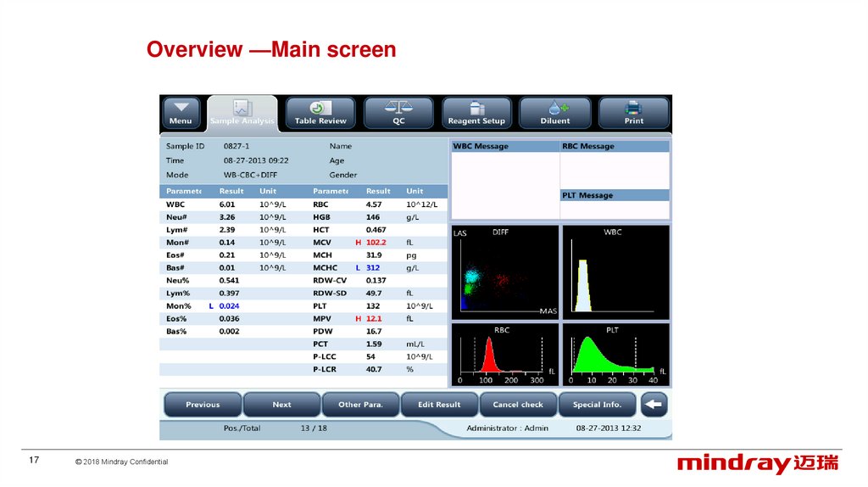Image resolution: width=868 pixels, height=487 pixels.
Task: Click the Age field label
Action: pyautogui.click(x=337, y=160)
